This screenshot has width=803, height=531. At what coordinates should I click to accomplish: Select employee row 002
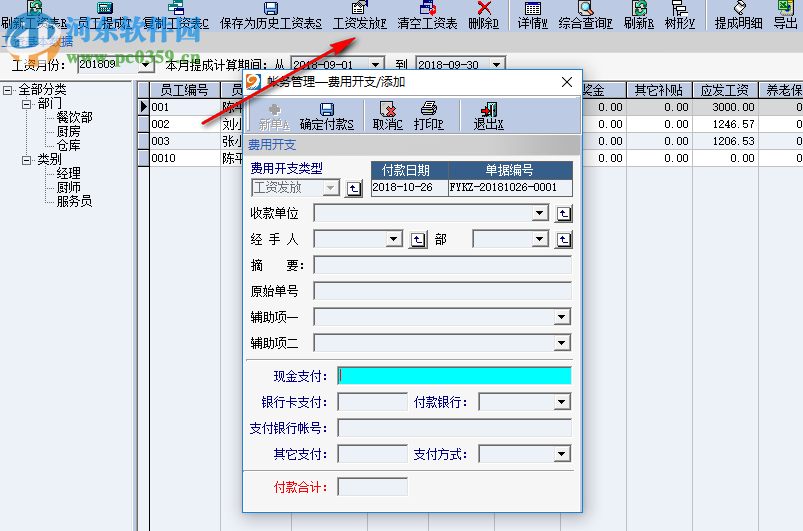point(185,124)
